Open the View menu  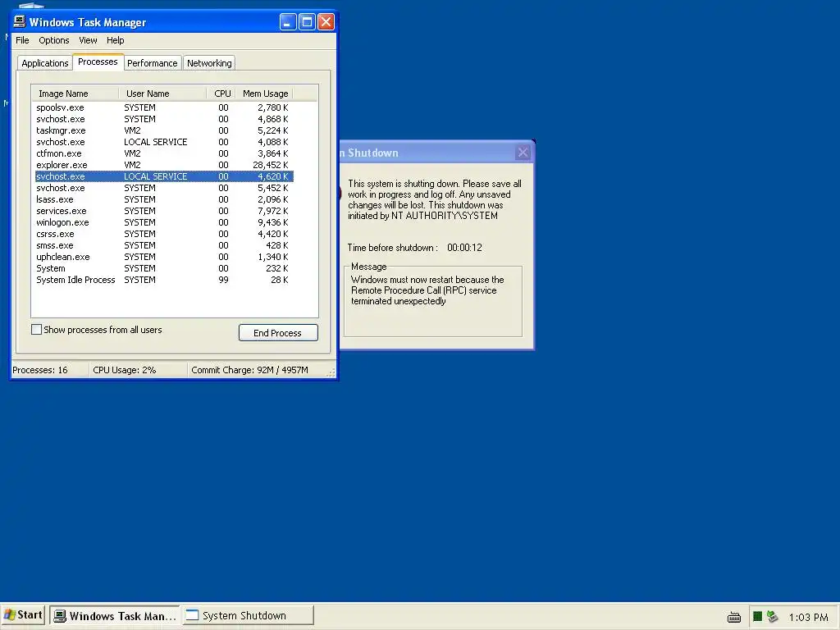[x=88, y=40]
